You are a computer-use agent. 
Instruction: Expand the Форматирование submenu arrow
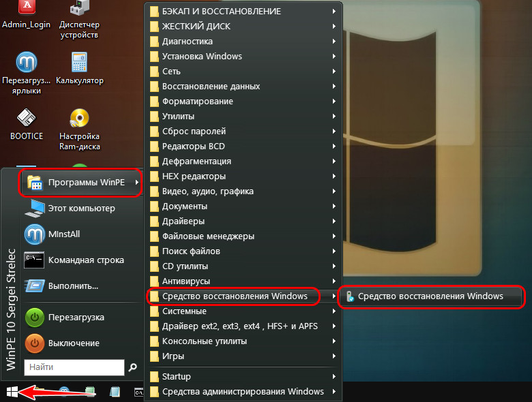point(334,101)
